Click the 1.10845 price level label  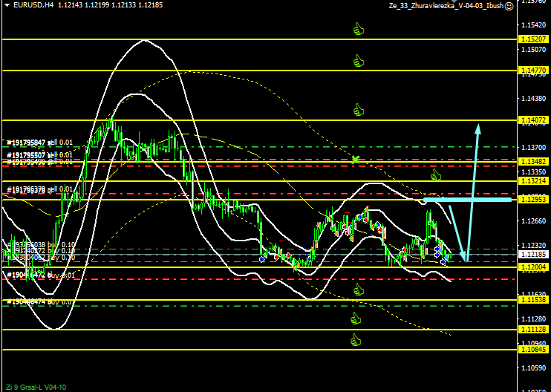tap(534, 349)
